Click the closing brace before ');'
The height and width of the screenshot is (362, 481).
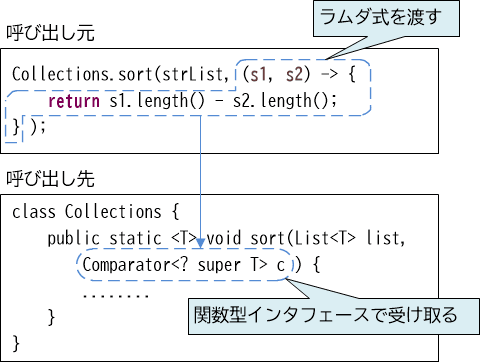15,127
